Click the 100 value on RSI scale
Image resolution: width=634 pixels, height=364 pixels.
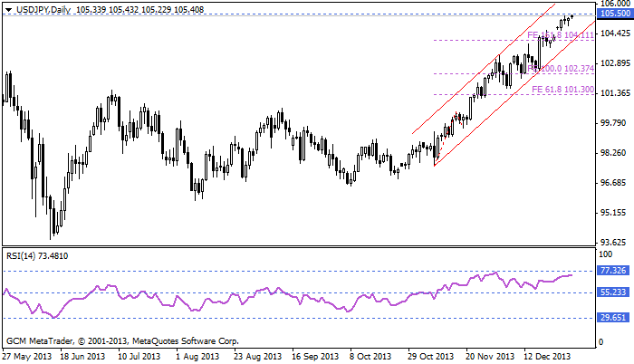[x=605, y=254]
